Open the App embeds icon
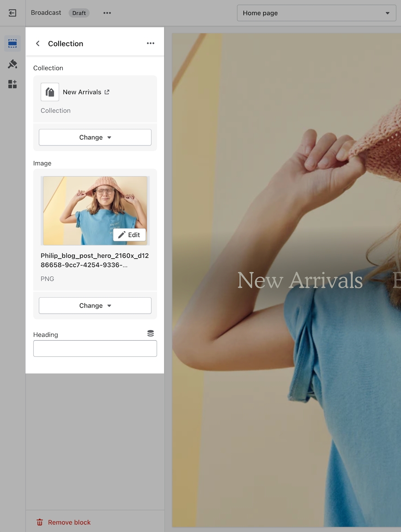Viewport: 401px width, 532px height. pyautogui.click(x=12, y=84)
